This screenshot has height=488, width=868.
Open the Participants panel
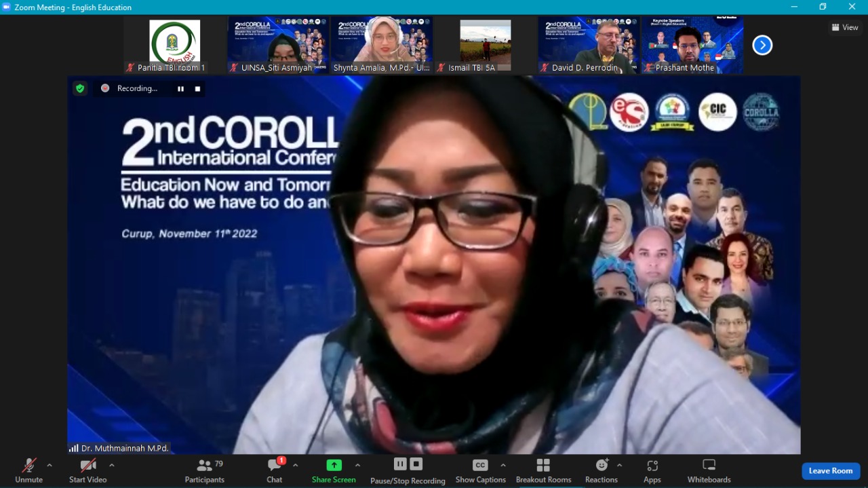[x=204, y=470]
